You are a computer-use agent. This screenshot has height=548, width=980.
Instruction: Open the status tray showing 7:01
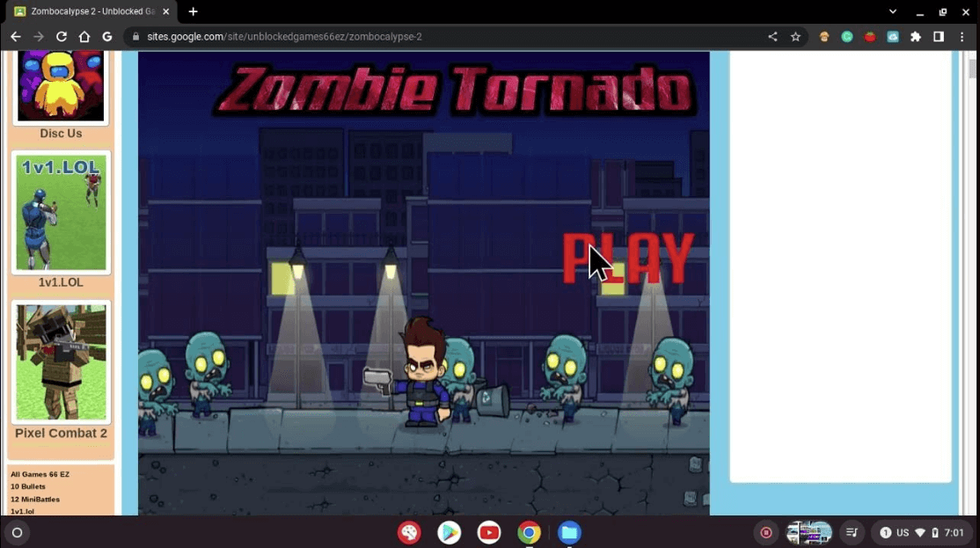coord(923,532)
